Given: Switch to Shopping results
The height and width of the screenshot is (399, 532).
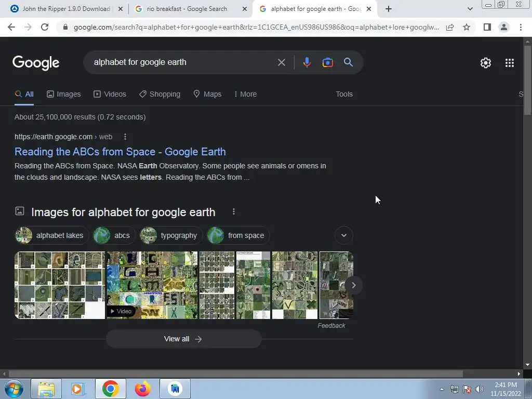Looking at the screenshot, I should coord(160,95).
